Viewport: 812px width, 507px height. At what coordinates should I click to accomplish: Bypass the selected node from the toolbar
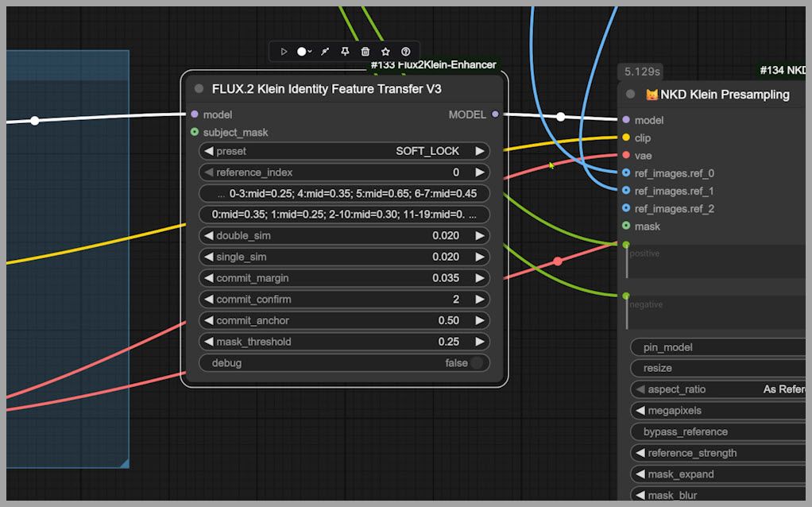(325, 52)
